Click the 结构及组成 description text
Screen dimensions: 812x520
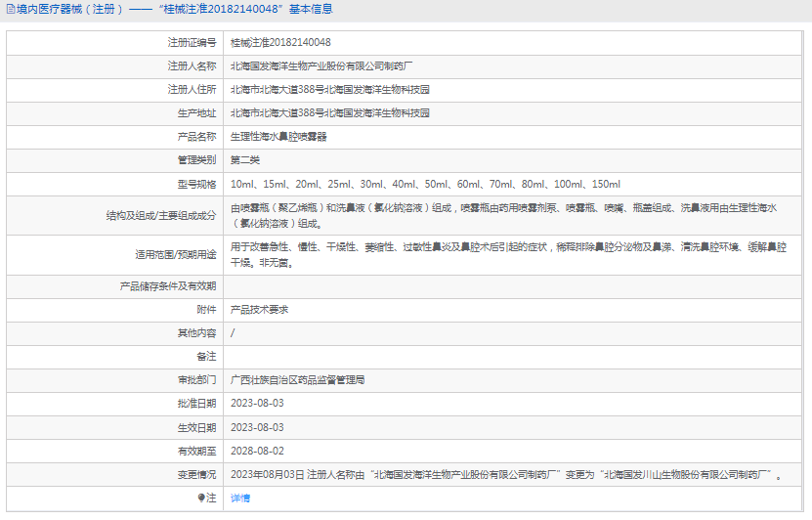tap(503, 215)
